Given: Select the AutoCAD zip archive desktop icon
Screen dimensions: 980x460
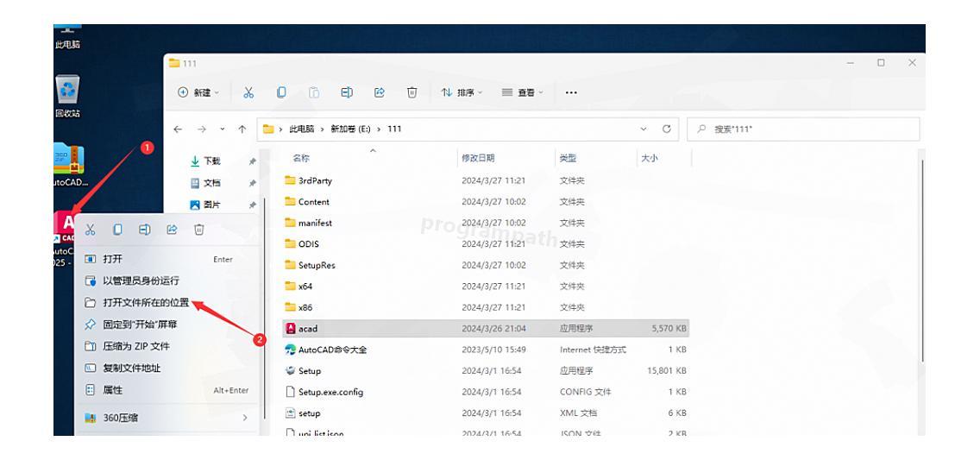Looking at the screenshot, I should pyautogui.click(x=69, y=165).
